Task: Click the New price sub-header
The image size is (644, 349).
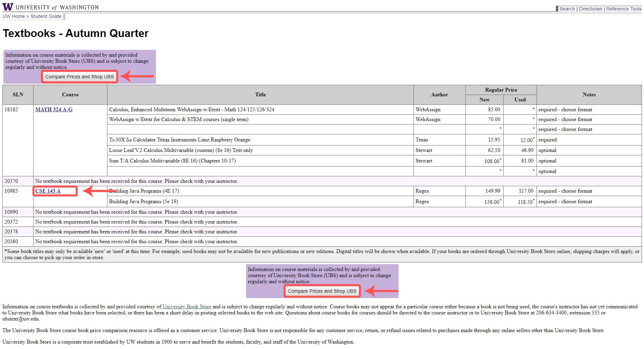Action: [484, 100]
